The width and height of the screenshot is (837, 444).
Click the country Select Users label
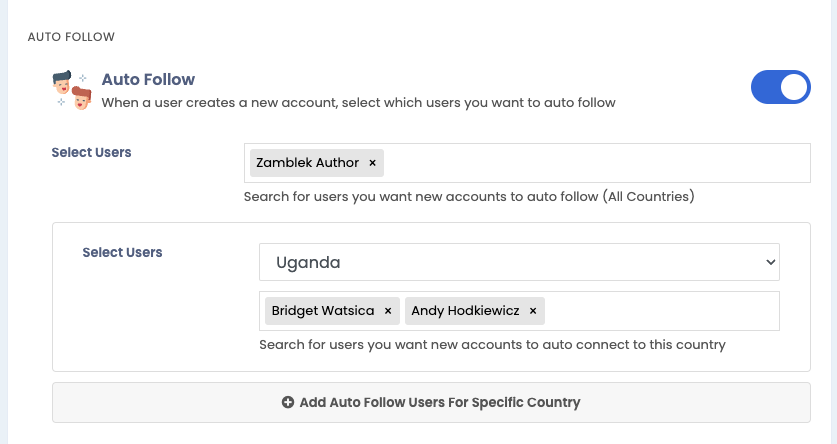pos(122,252)
